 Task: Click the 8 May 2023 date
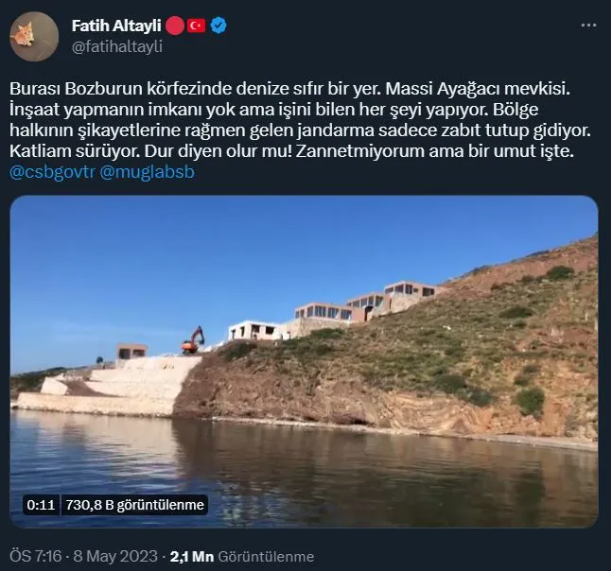coord(115,556)
